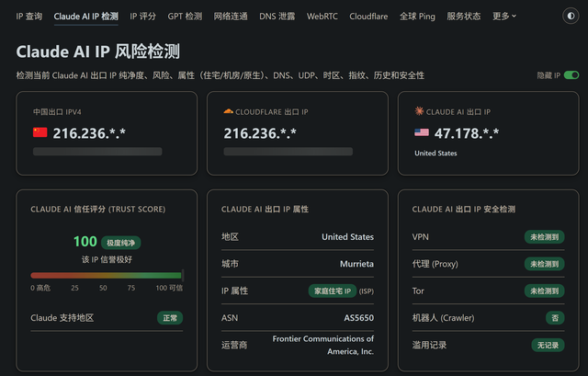Click the Claude AI IP 47.178.*.*
Image resolution: width=588 pixels, height=376 pixels.
pyautogui.click(x=467, y=133)
